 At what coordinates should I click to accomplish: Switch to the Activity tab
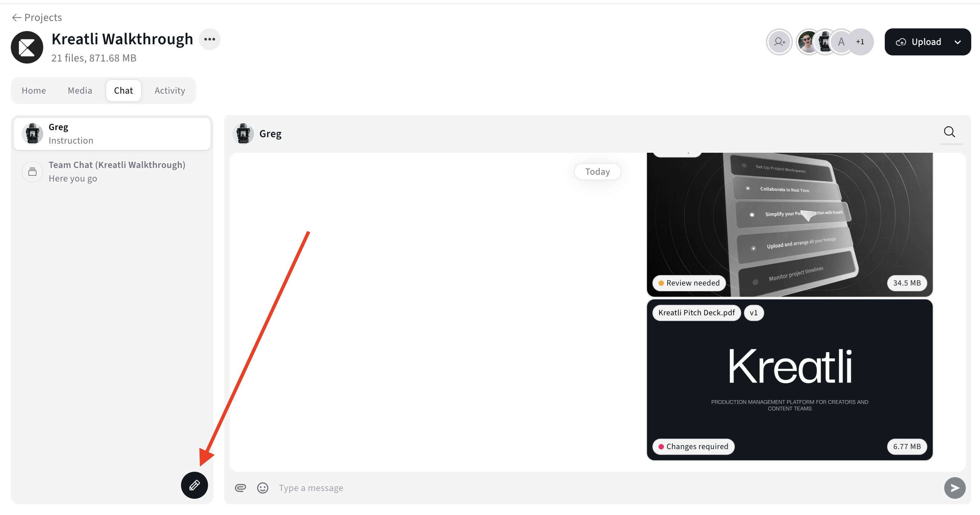[170, 90]
